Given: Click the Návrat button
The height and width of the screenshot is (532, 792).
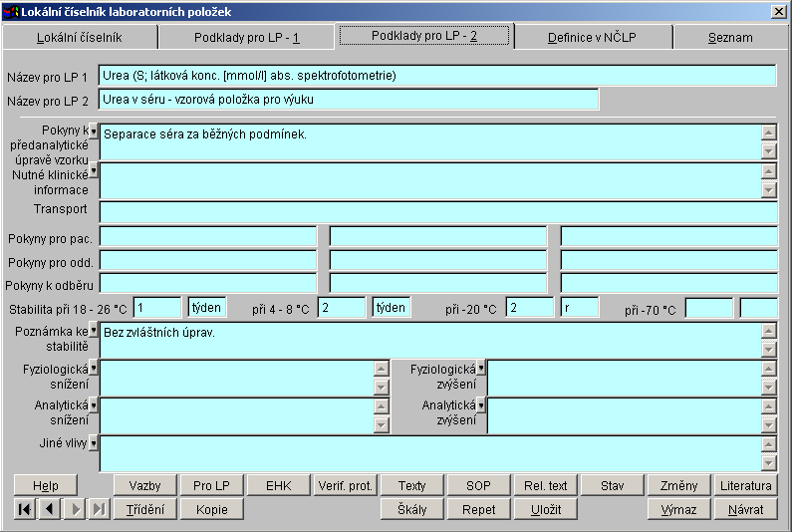Looking at the screenshot, I should 745,509.
